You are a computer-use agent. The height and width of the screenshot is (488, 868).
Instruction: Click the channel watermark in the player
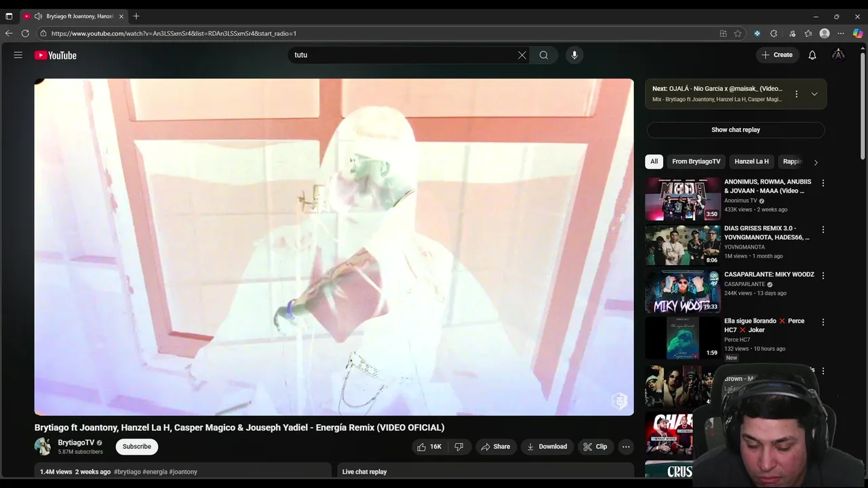(619, 401)
